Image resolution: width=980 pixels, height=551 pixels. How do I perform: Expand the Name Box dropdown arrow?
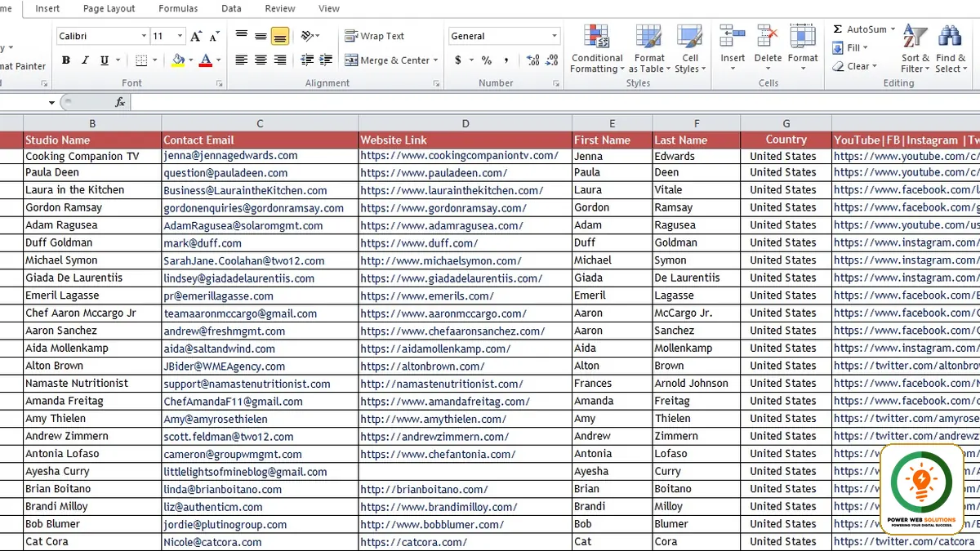click(x=51, y=102)
